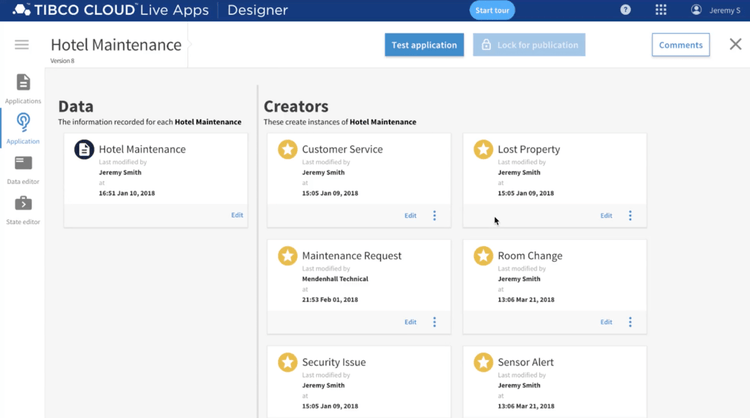Click the Comments button
Screen dimensions: 750x418
click(x=681, y=45)
